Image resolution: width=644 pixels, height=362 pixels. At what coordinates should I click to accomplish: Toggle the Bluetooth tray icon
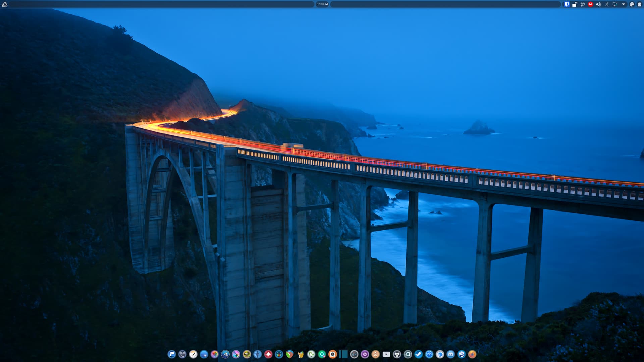point(607,4)
